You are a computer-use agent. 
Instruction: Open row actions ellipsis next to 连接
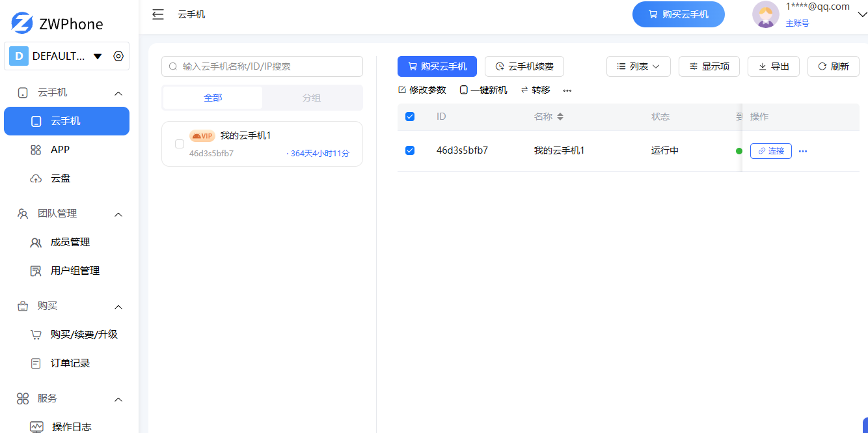tap(803, 151)
